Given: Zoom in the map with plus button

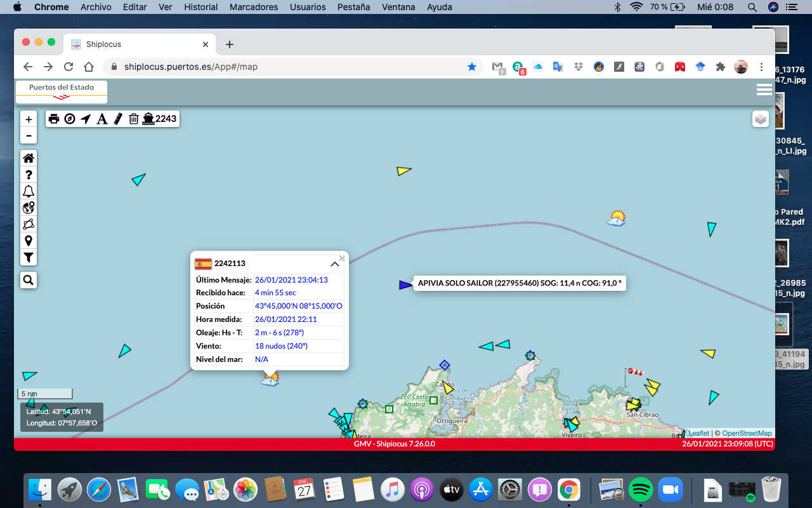Looking at the screenshot, I should [x=28, y=119].
